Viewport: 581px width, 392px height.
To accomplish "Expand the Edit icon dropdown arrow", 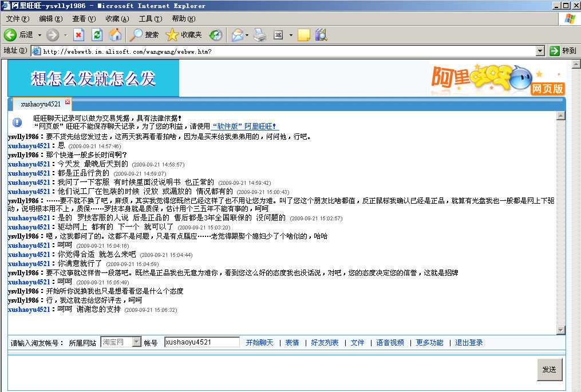I will click(291, 35).
